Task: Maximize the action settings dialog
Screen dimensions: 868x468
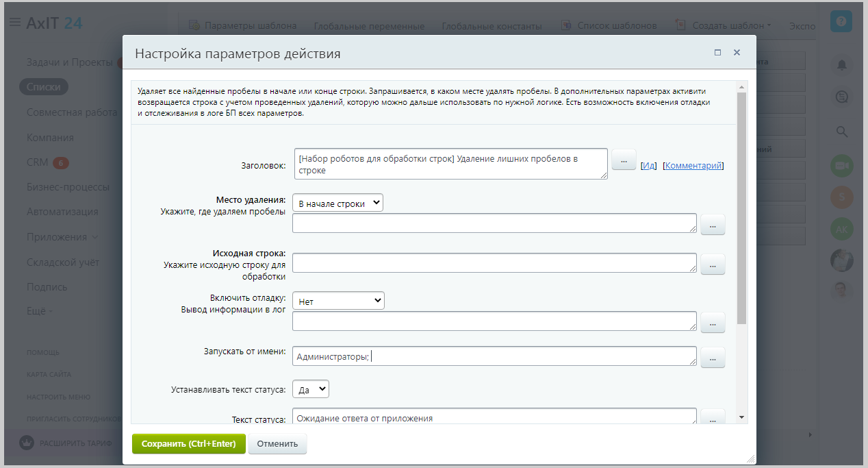Action: (717, 53)
